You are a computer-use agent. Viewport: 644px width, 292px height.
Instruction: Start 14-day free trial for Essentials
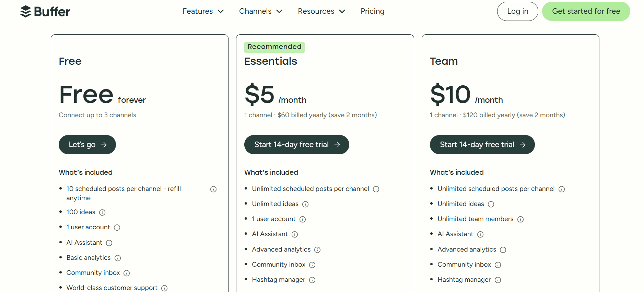297,145
